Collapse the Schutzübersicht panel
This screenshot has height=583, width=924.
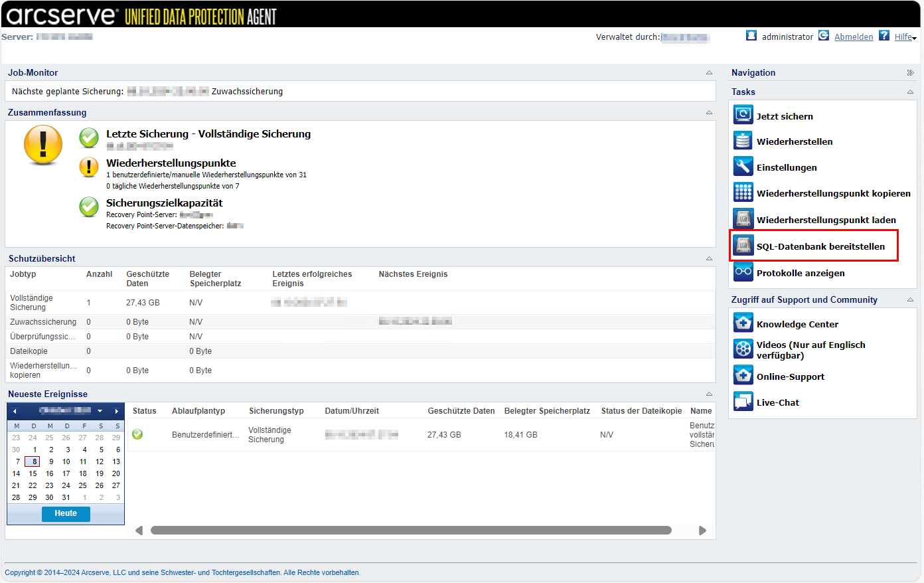709,259
